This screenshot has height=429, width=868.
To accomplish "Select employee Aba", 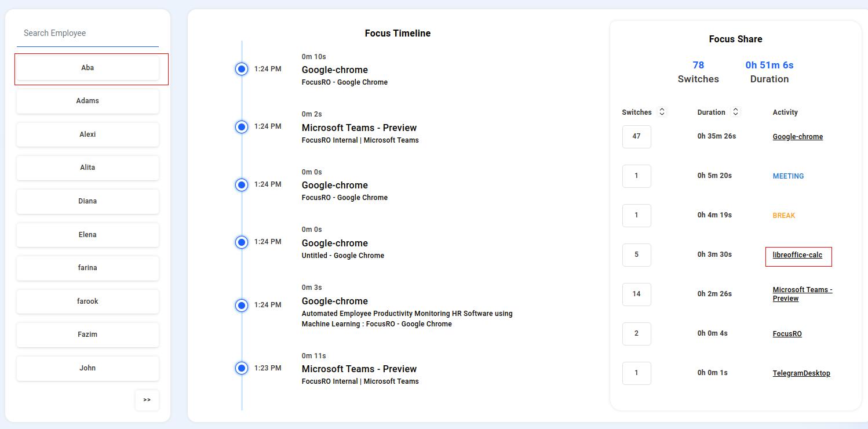I will click(87, 67).
